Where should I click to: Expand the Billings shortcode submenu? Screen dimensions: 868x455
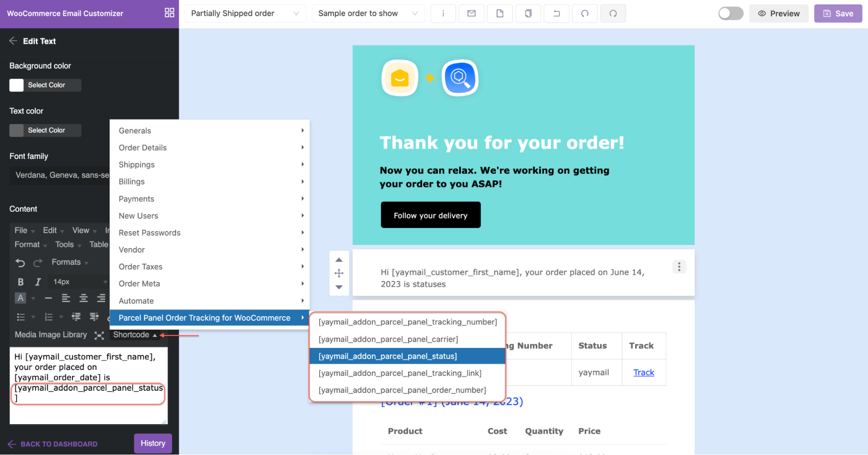point(210,181)
